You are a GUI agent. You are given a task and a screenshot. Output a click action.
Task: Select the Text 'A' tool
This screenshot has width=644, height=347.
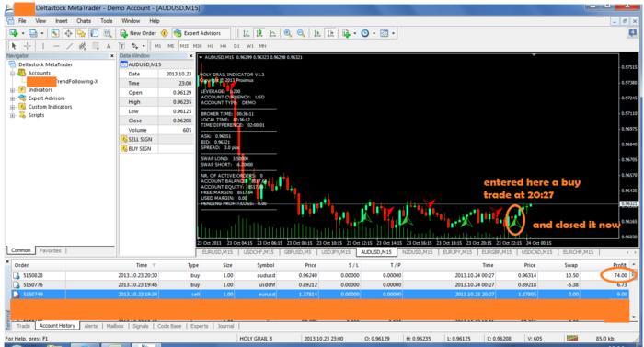[x=109, y=46]
